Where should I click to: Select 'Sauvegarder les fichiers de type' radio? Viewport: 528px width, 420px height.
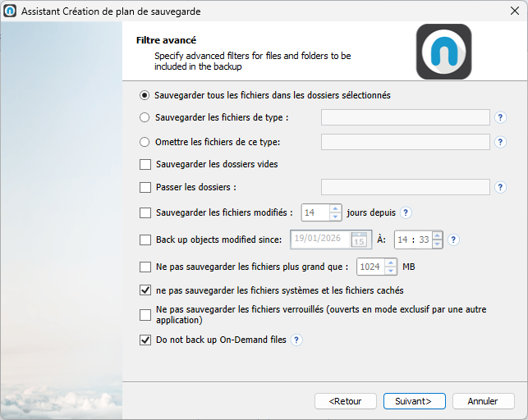[145, 118]
